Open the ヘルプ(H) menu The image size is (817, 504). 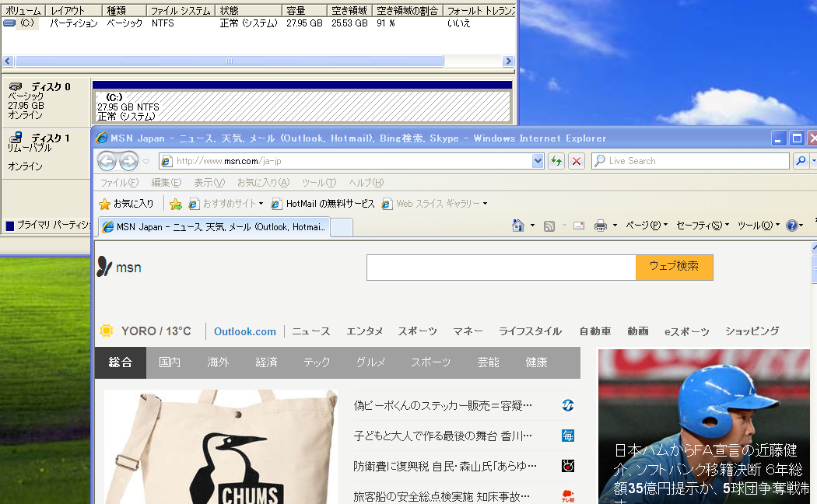coord(366,182)
